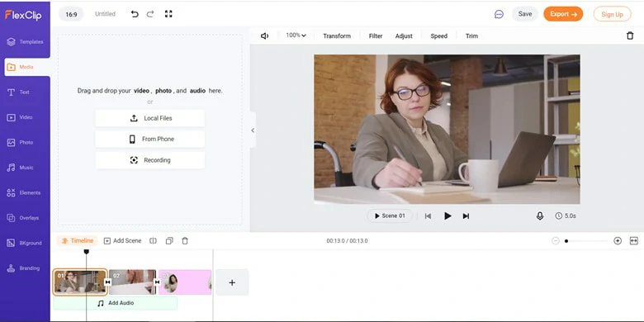Select the pink third scene thumbnail

pos(185,282)
